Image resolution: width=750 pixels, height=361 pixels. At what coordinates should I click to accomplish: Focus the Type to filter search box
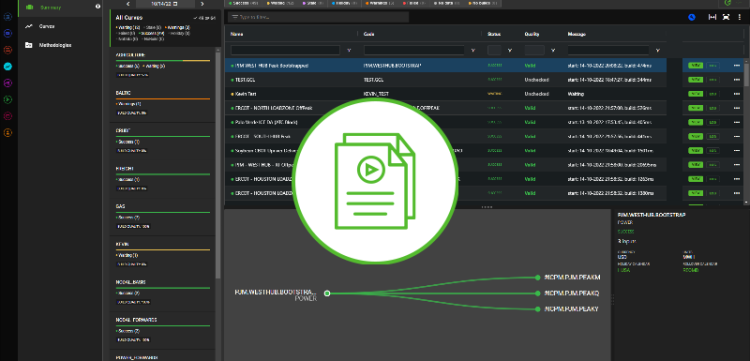pyautogui.click(x=318, y=17)
